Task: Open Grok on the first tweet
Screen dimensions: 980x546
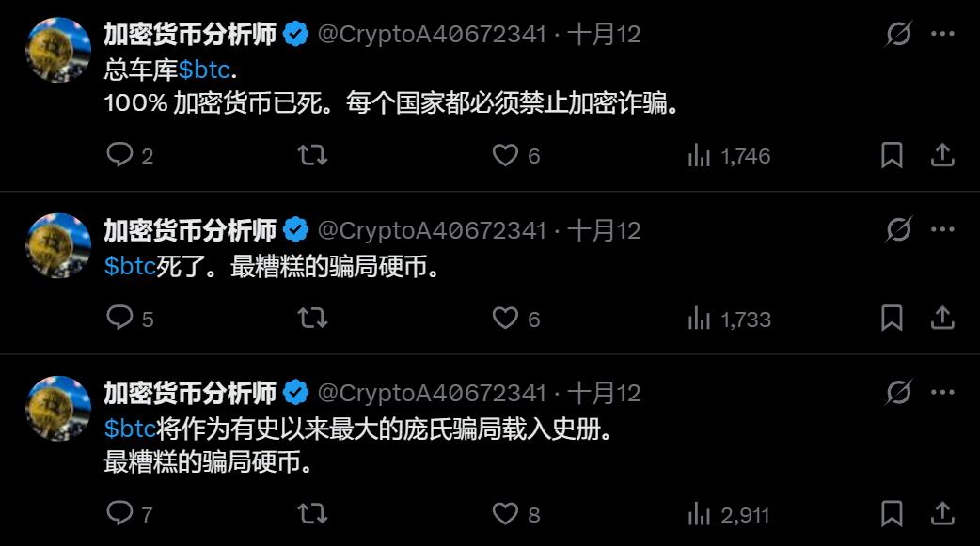Action: click(x=899, y=35)
